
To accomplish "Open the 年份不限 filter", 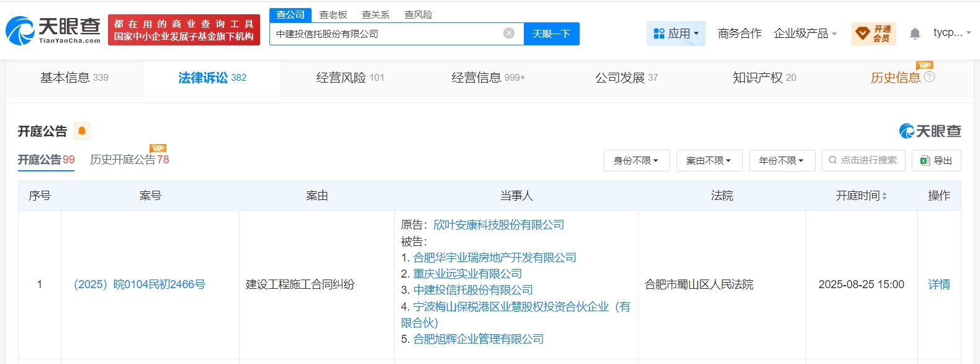I will [x=781, y=161].
